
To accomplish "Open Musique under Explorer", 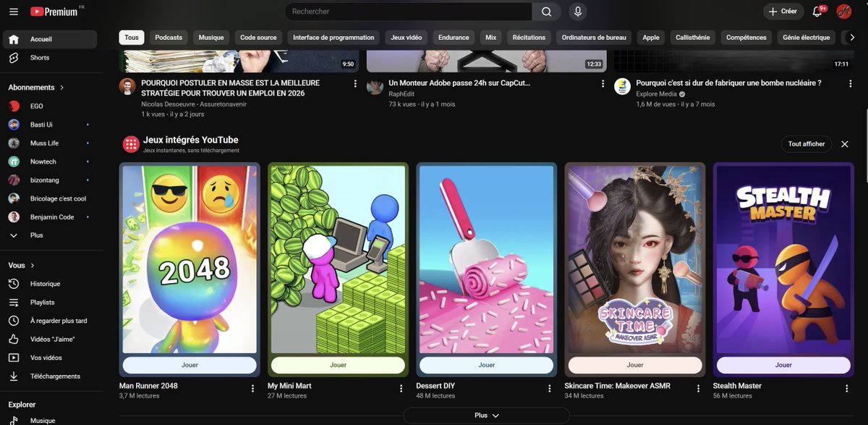I will 49,421.
